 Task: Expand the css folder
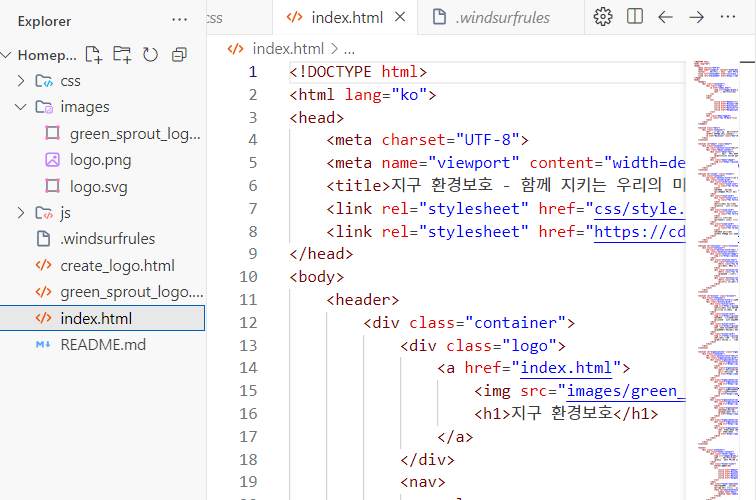(21, 81)
